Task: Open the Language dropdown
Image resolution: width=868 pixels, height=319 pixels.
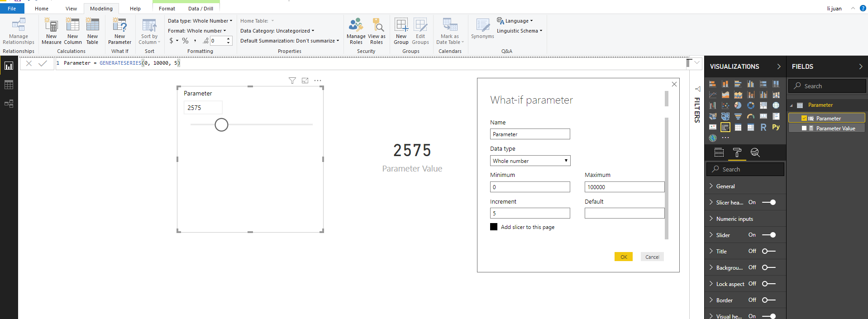Action: pyautogui.click(x=515, y=21)
